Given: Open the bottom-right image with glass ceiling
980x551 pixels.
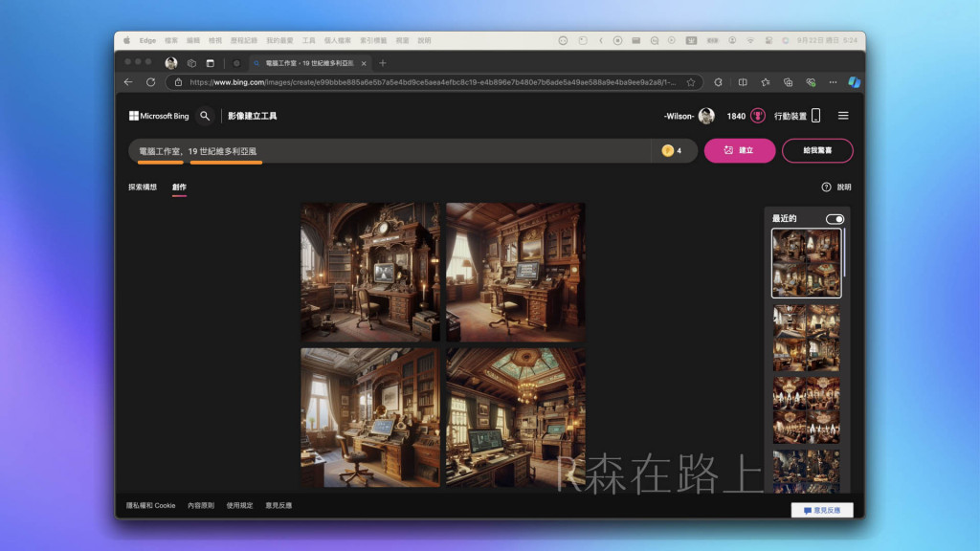Looking at the screenshot, I should pyautogui.click(x=516, y=417).
